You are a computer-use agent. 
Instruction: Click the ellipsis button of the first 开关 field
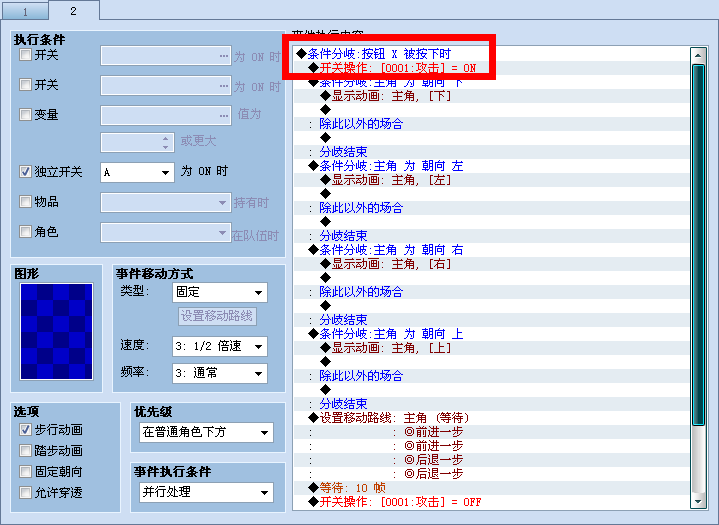224,56
